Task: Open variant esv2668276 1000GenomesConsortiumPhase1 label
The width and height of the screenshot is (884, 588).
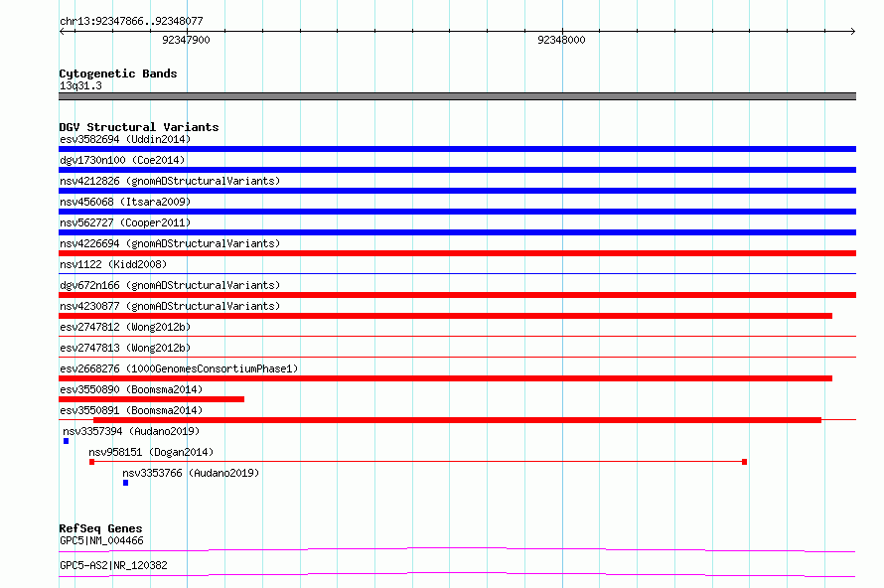Action: 179,368
